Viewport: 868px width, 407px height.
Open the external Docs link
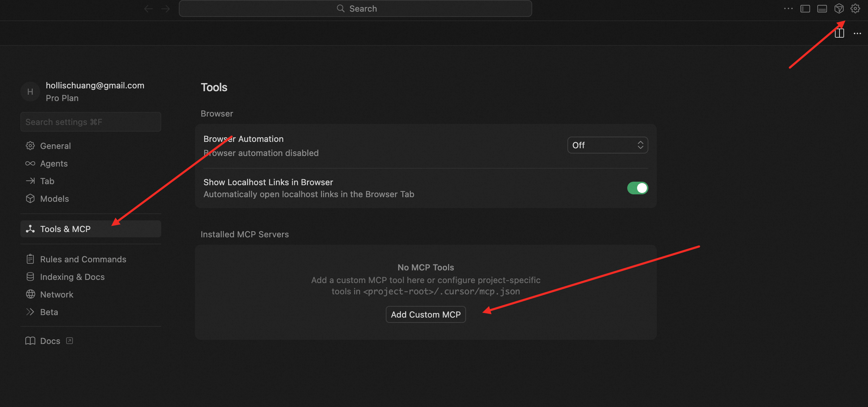49,341
